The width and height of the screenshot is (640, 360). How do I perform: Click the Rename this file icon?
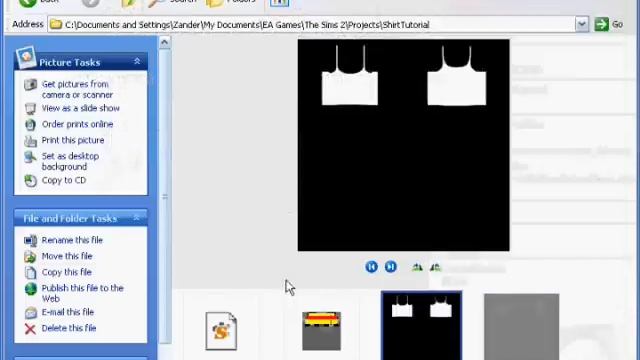coord(30,240)
